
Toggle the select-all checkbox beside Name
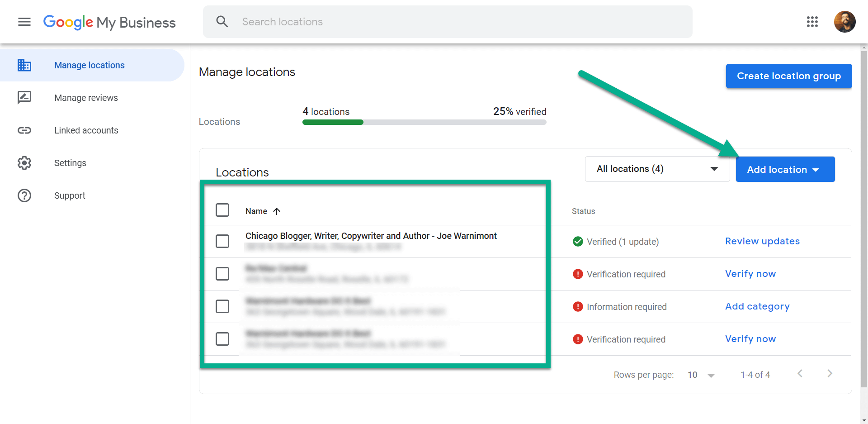(x=222, y=210)
